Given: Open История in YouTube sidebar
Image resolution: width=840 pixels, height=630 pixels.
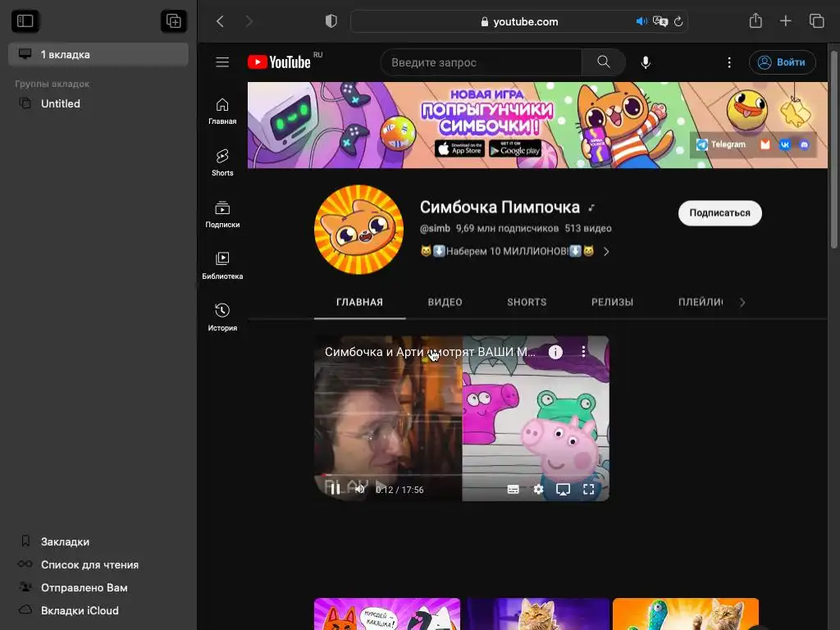Looking at the screenshot, I should click(222, 317).
